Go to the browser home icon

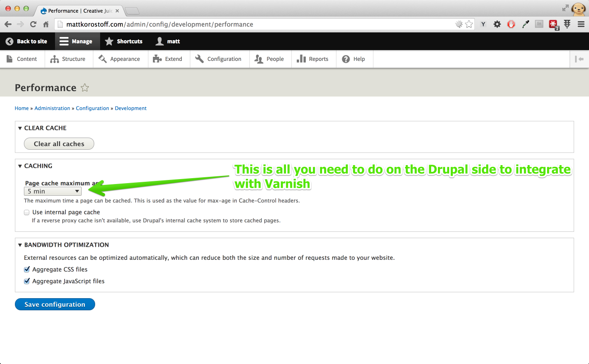pyautogui.click(x=46, y=24)
